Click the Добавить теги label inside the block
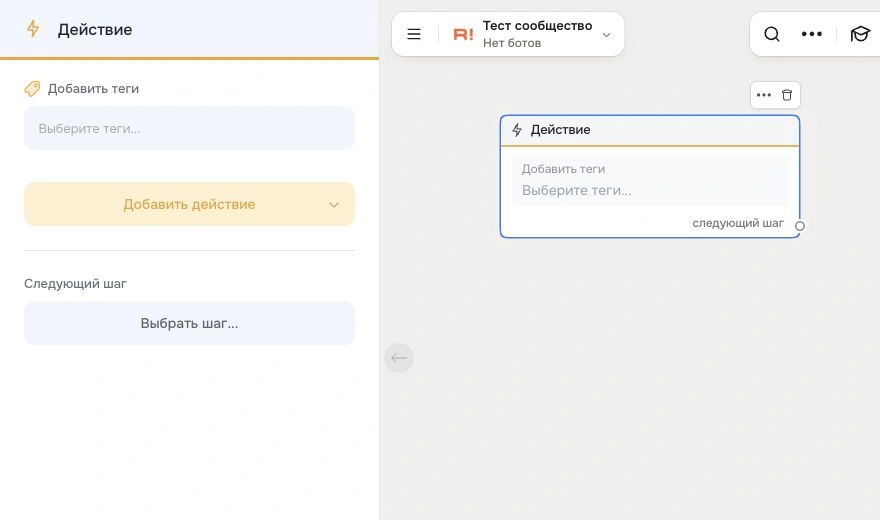The width and height of the screenshot is (880, 520). click(563, 169)
